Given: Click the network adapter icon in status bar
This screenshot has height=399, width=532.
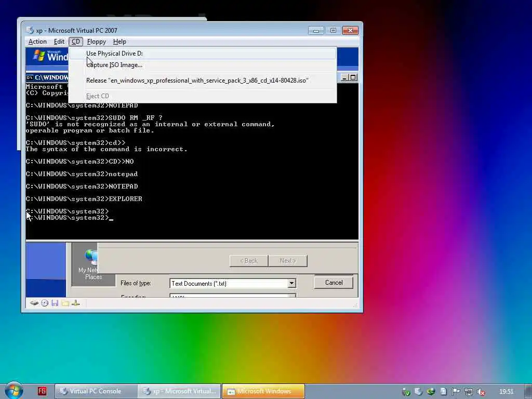Looking at the screenshot, I should (76, 303).
